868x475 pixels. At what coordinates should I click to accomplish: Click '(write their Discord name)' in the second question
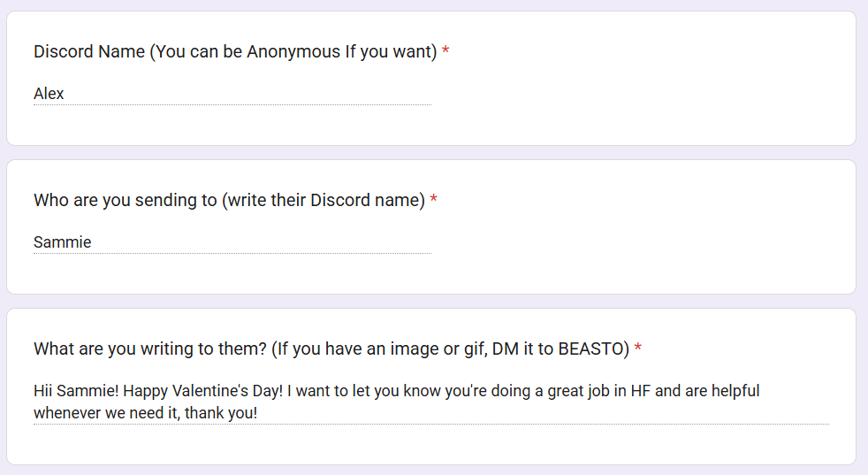tap(324, 201)
